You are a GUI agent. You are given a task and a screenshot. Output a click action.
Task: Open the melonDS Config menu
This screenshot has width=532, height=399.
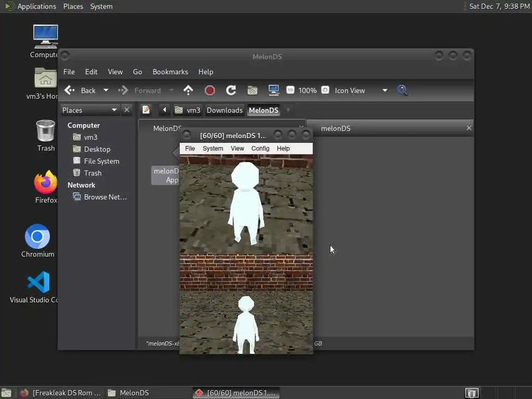coord(260,149)
